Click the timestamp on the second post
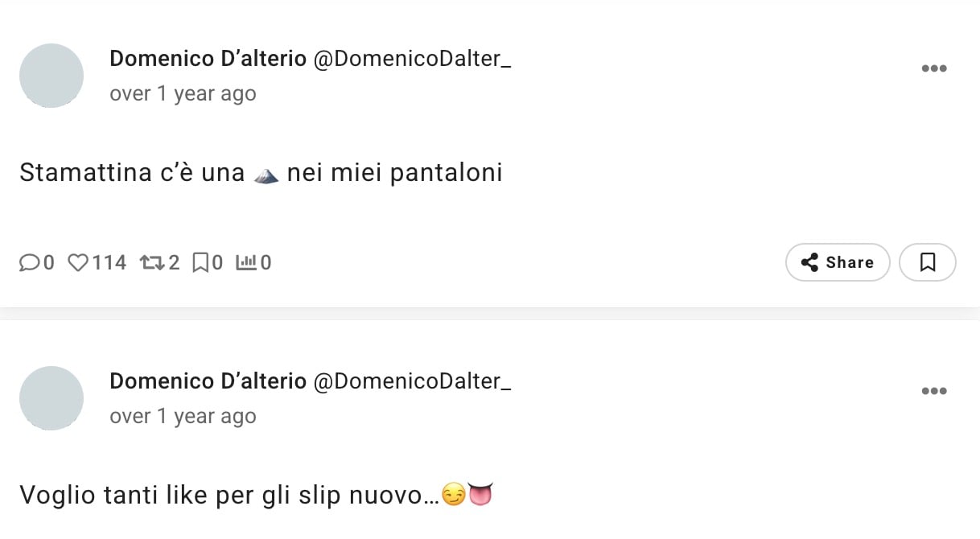Image resolution: width=980 pixels, height=539 pixels. coord(183,416)
